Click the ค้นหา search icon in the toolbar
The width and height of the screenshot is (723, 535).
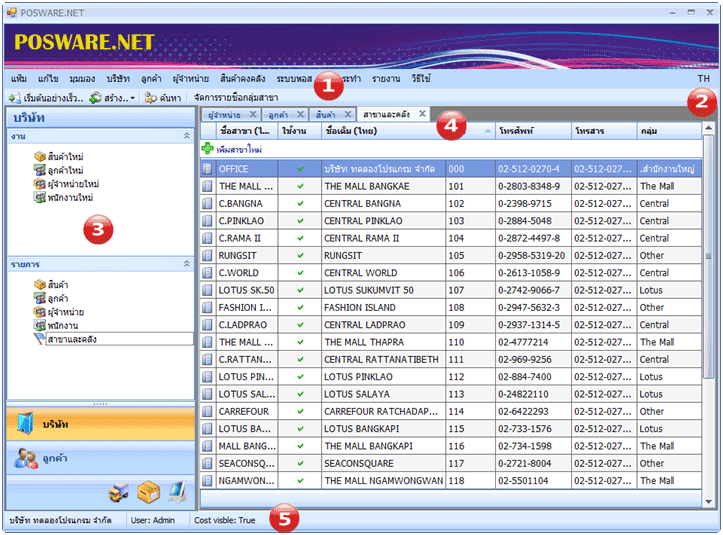pyautogui.click(x=150, y=98)
